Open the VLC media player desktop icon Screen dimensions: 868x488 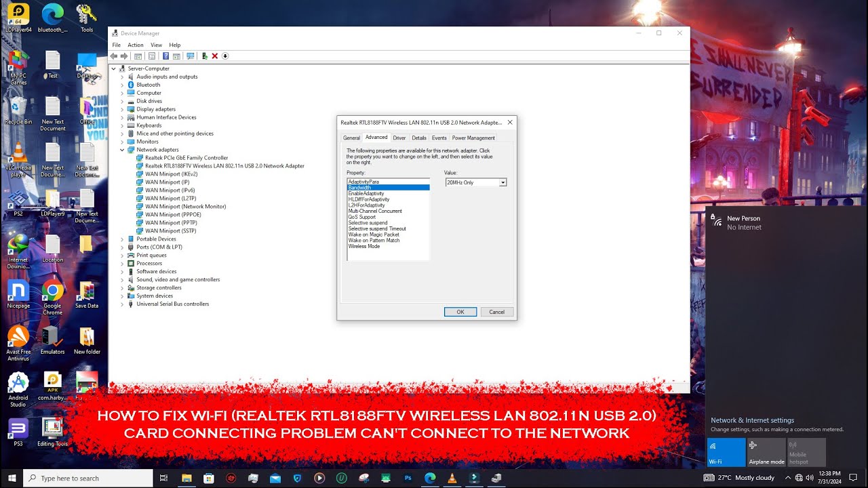coord(18,159)
